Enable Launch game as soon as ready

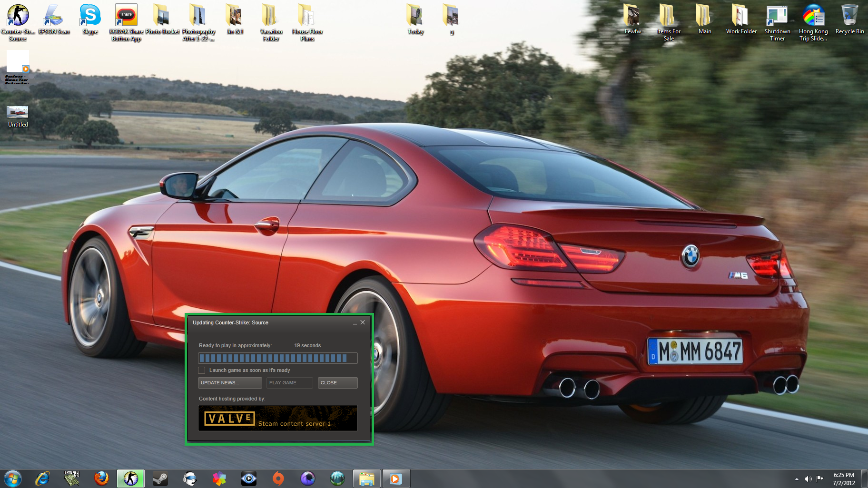coord(202,370)
